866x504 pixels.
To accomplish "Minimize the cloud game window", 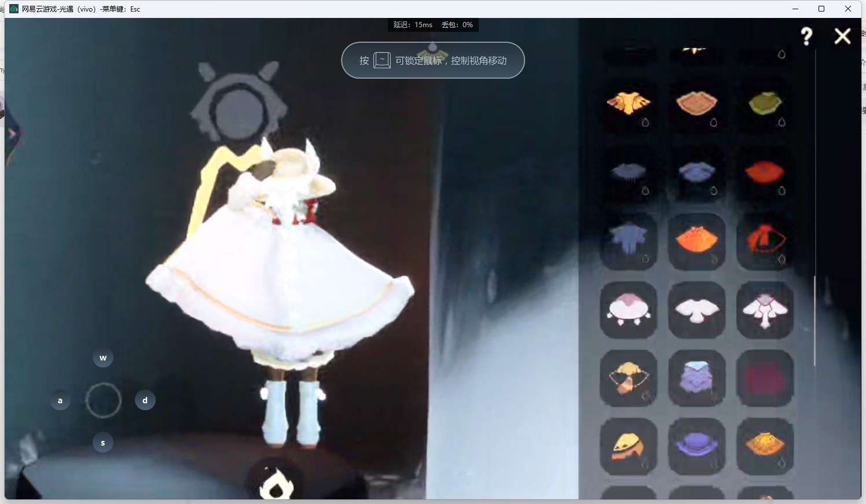I will pos(795,9).
